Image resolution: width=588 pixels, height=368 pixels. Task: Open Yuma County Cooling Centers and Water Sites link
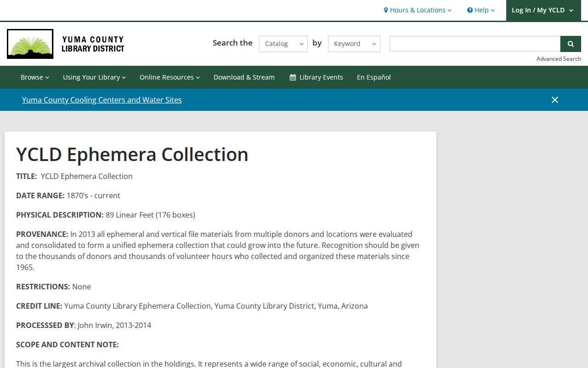(102, 100)
